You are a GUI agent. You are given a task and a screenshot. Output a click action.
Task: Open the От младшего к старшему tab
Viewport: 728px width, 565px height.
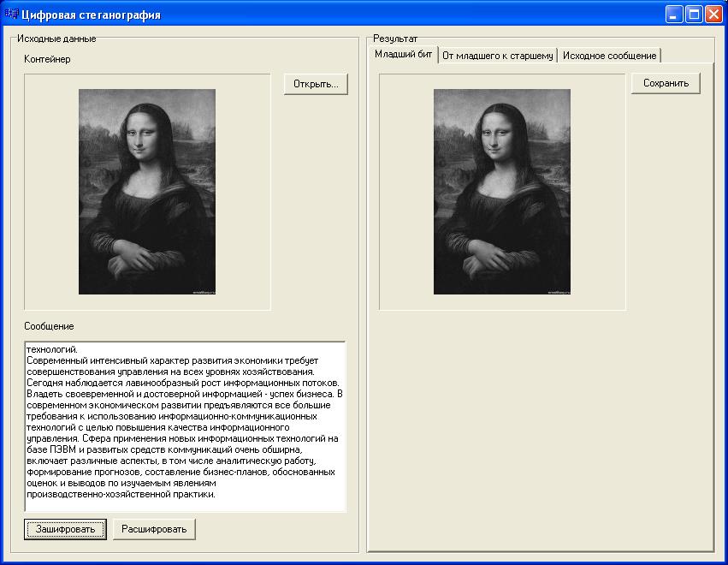pos(497,56)
